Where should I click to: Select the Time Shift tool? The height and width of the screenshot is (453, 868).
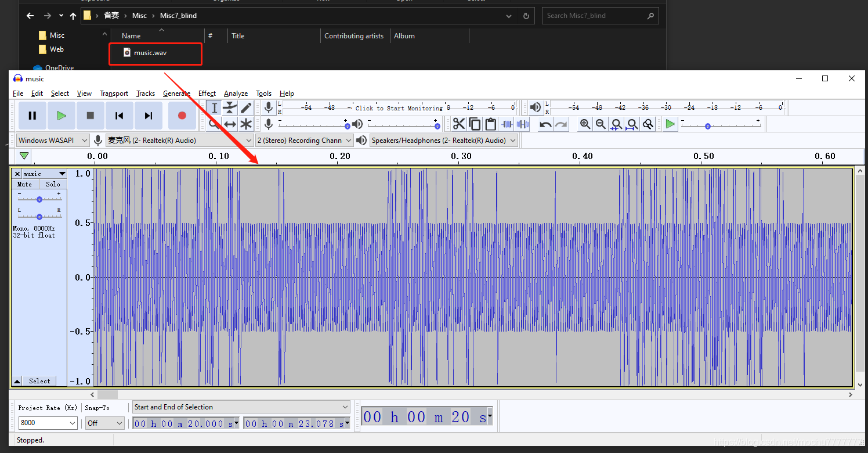pos(230,124)
